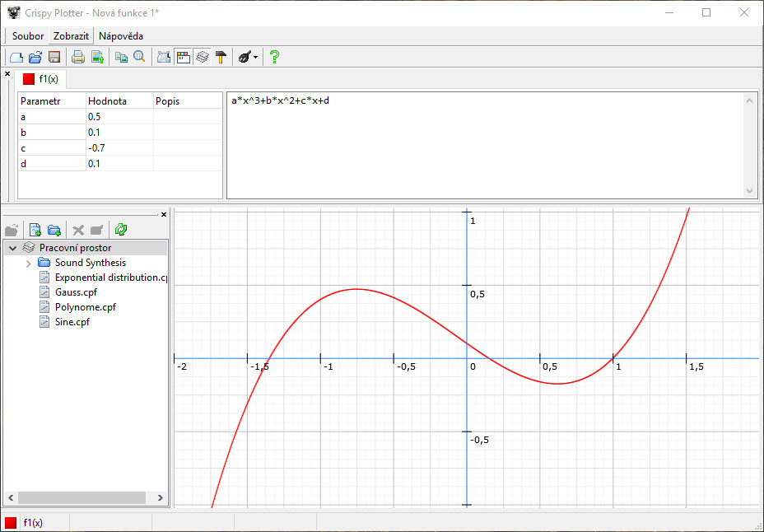Toggle the hammer tool button in toolbar

pos(221,57)
